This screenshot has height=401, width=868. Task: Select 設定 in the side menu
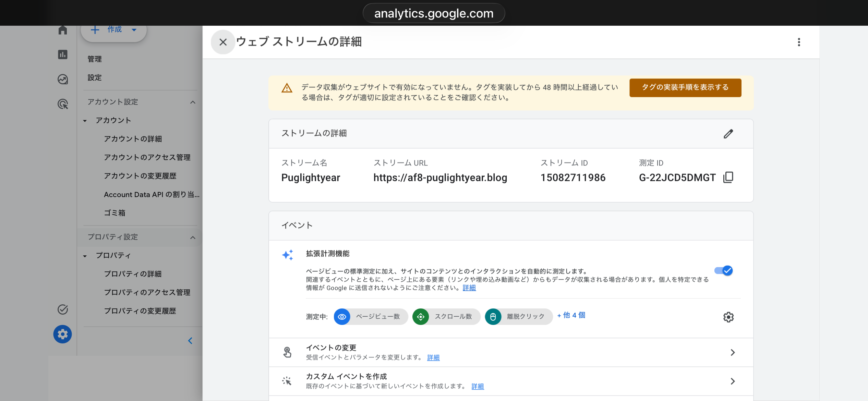pyautogui.click(x=95, y=77)
